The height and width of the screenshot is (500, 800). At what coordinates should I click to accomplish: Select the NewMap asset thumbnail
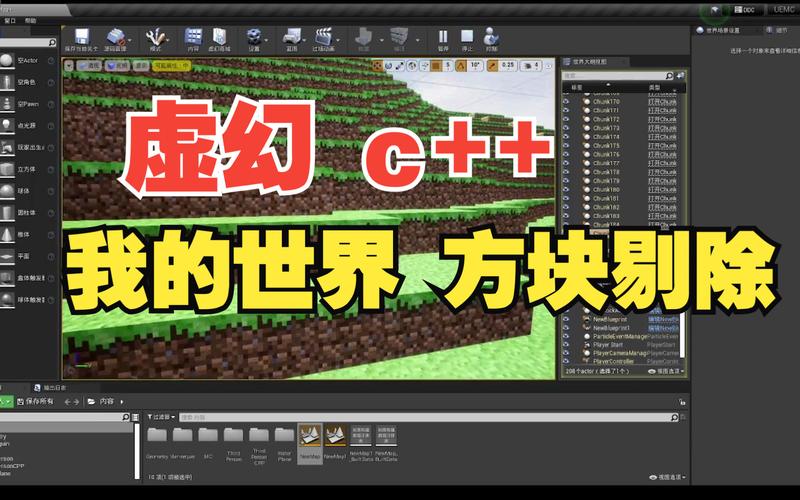(310, 443)
